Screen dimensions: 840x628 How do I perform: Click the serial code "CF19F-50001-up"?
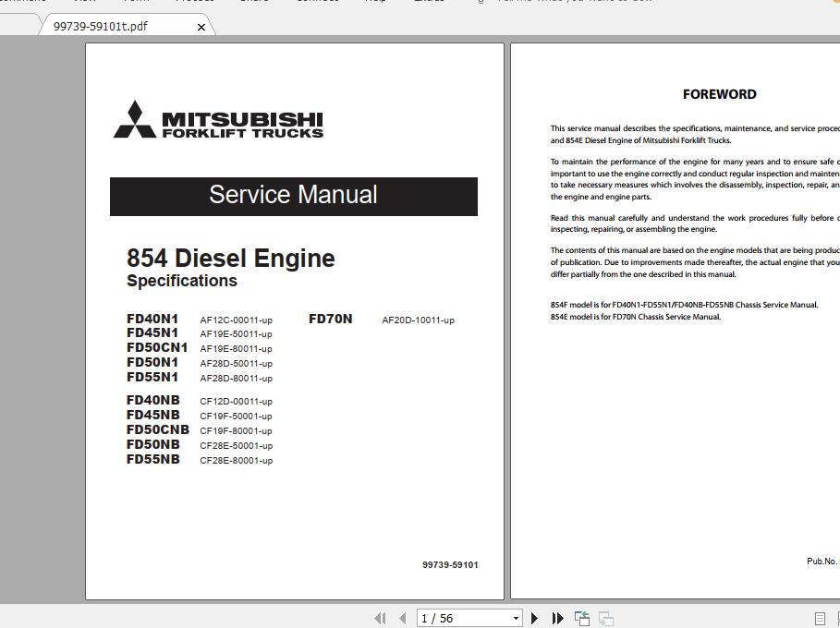[237, 416]
